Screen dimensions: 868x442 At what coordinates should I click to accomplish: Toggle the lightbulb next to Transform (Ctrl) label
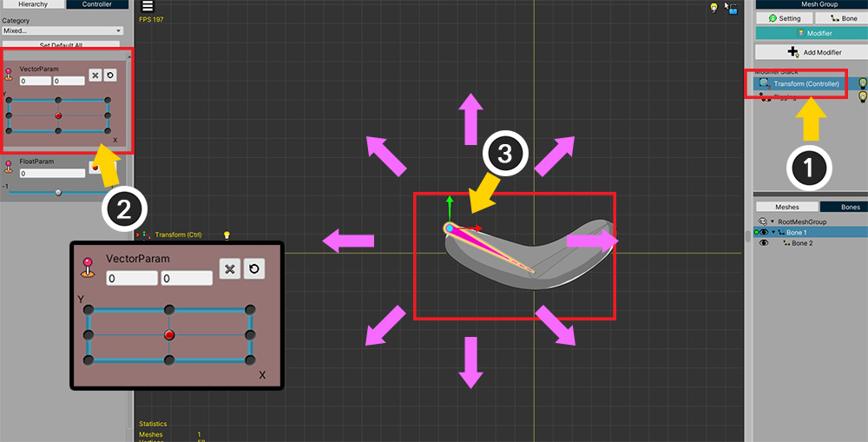(226, 234)
